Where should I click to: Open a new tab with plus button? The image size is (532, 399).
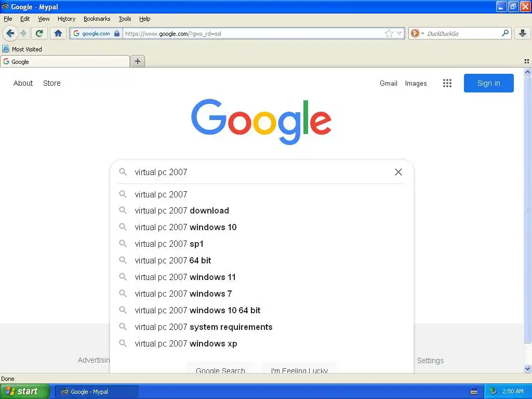coord(138,61)
